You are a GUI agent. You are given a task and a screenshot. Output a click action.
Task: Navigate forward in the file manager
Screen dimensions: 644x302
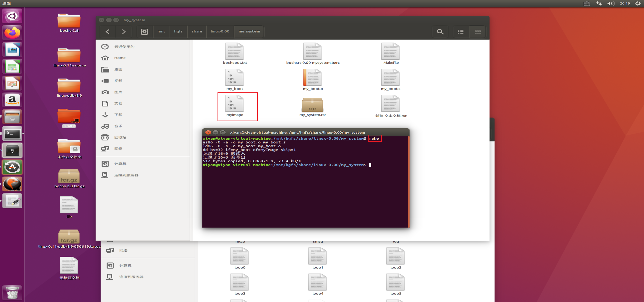[124, 31]
